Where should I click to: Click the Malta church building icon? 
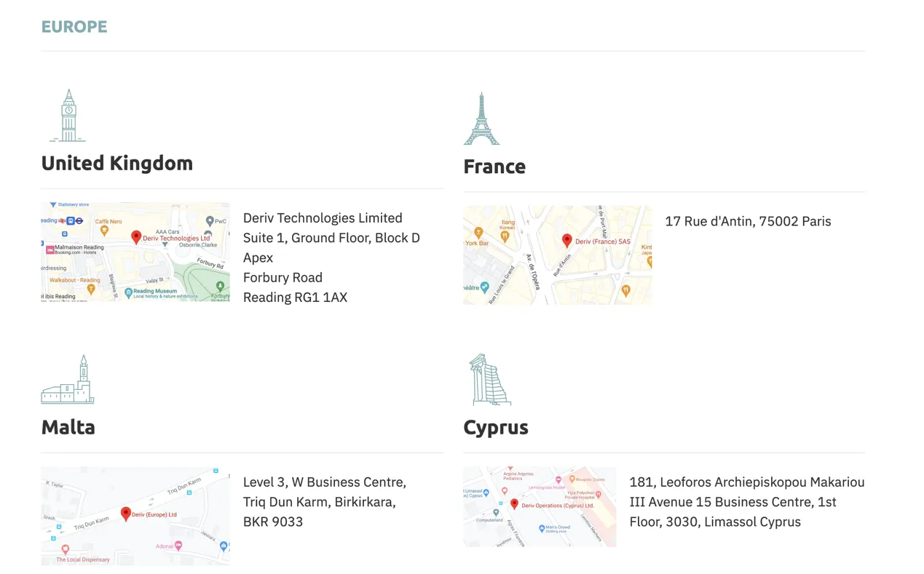coord(68,379)
